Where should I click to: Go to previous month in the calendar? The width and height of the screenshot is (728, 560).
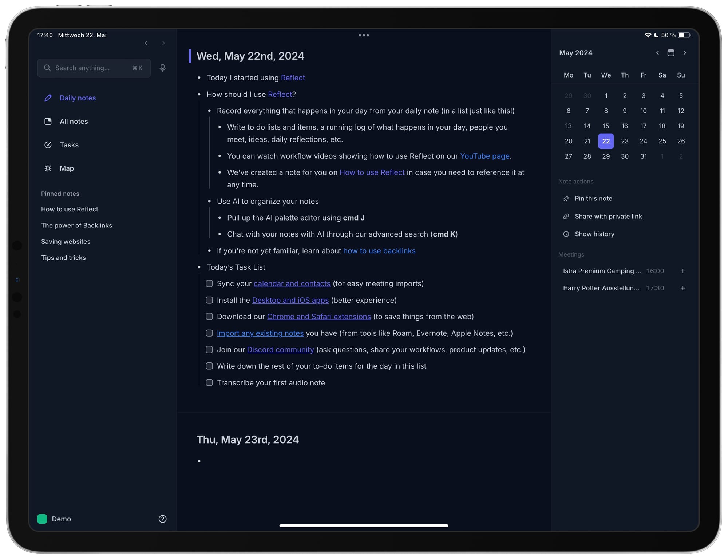657,53
